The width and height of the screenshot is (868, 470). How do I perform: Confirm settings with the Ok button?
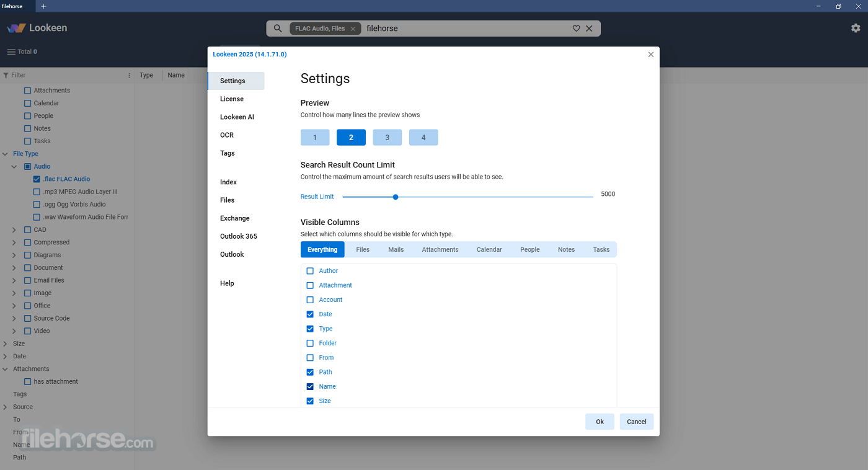pyautogui.click(x=600, y=422)
